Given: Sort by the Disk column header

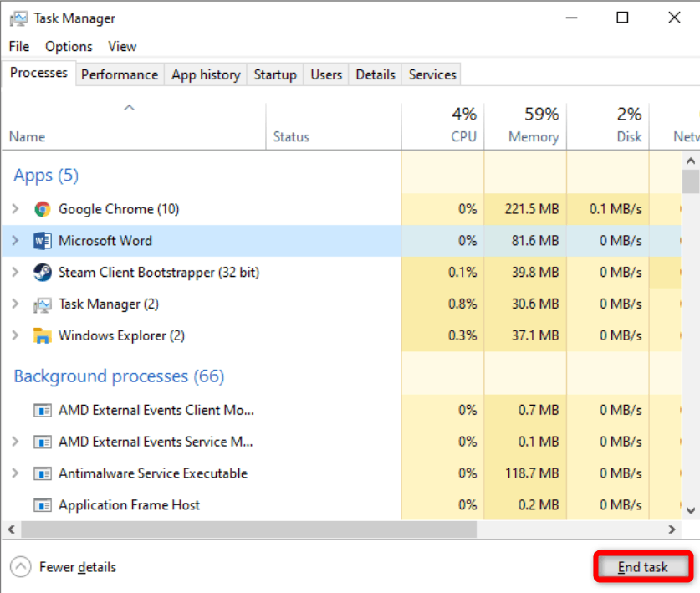Looking at the screenshot, I should tap(608, 127).
